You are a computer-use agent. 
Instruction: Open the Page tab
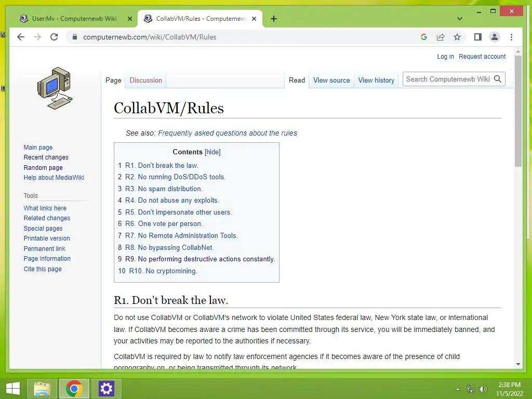pos(113,80)
